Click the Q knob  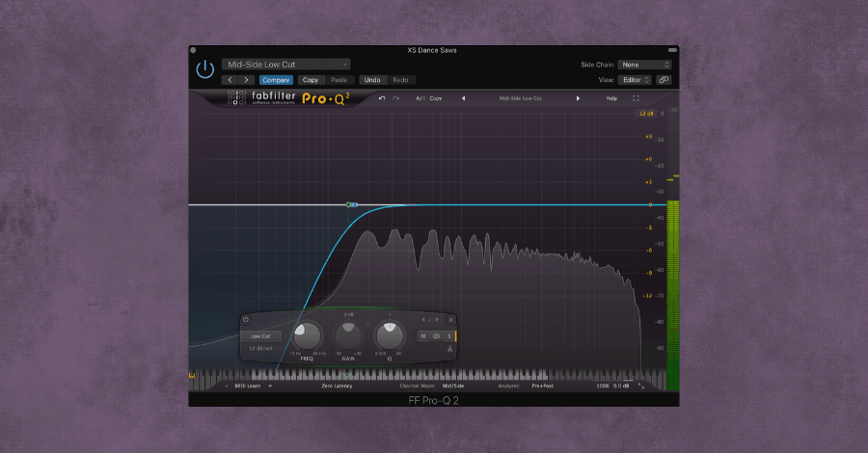pos(390,335)
